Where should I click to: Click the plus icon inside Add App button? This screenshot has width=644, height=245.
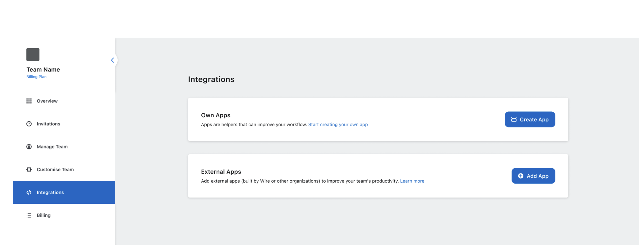pyautogui.click(x=520, y=176)
